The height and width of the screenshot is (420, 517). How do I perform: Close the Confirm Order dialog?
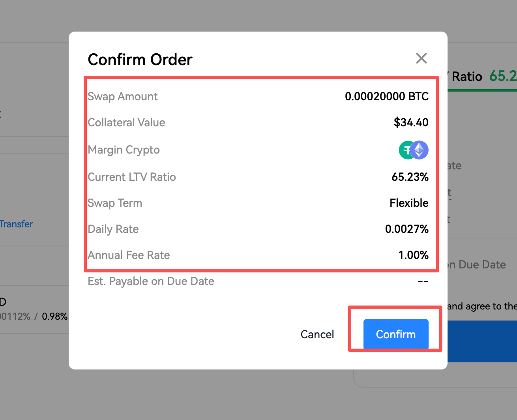pyautogui.click(x=421, y=58)
